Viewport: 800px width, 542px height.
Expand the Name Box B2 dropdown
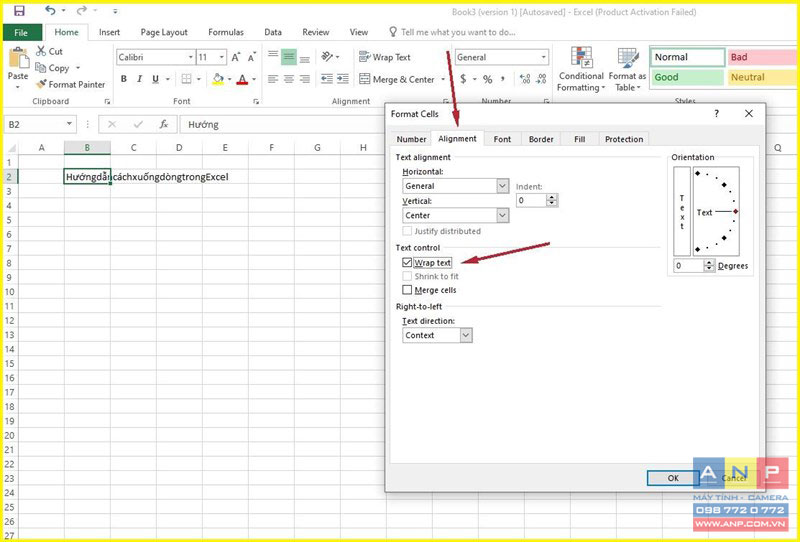69,124
